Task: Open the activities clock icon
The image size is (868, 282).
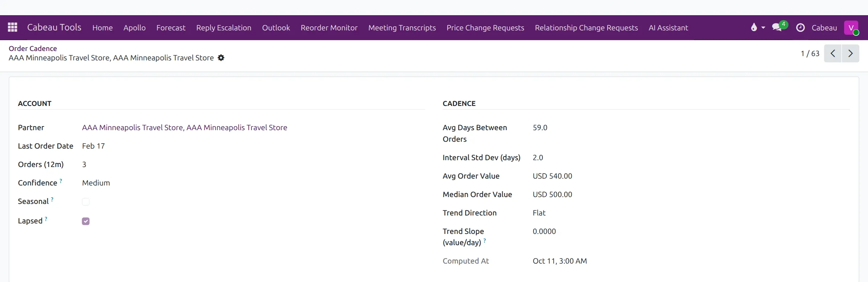Action: coord(800,27)
